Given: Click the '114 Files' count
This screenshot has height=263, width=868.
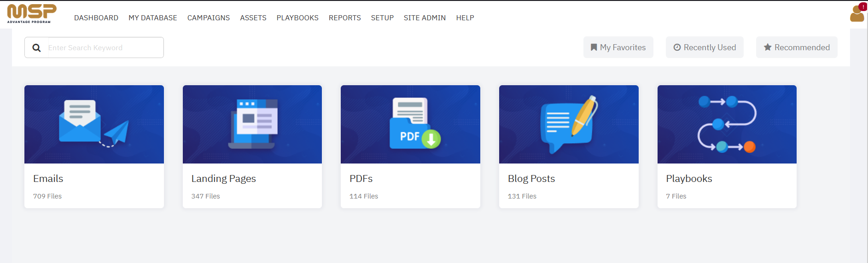Looking at the screenshot, I should tap(364, 196).
